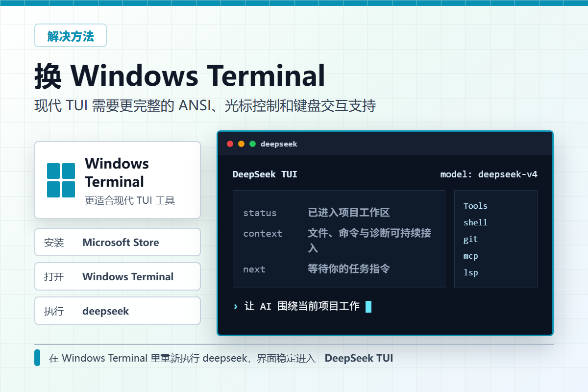Click the '解决方法' badge

pos(71,35)
